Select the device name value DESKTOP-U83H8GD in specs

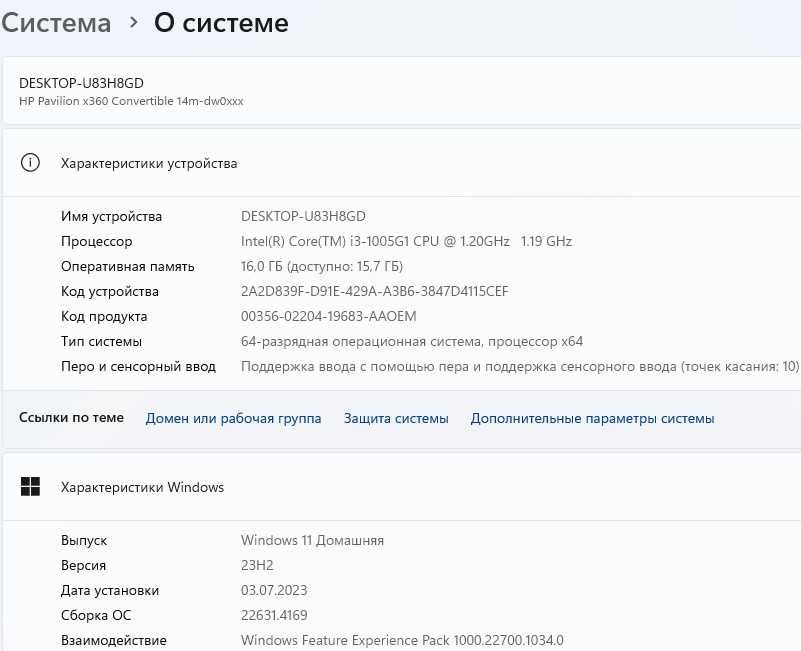click(303, 216)
